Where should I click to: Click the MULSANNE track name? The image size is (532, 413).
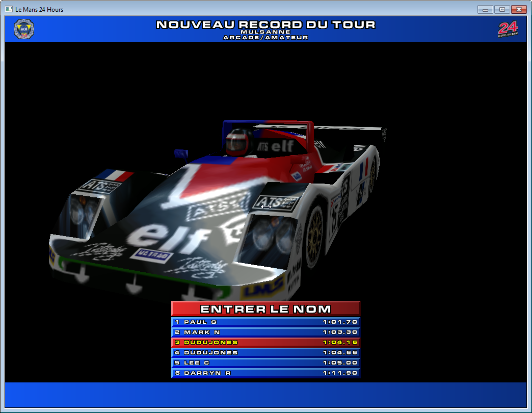click(265, 32)
